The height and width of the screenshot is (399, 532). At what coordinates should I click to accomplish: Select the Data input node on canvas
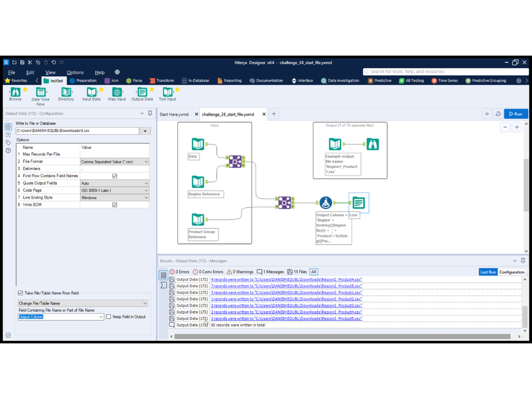coord(198,144)
